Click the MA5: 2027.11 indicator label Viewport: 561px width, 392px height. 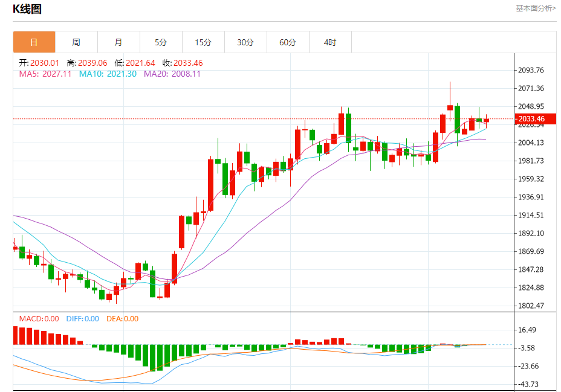[x=45, y=74]
